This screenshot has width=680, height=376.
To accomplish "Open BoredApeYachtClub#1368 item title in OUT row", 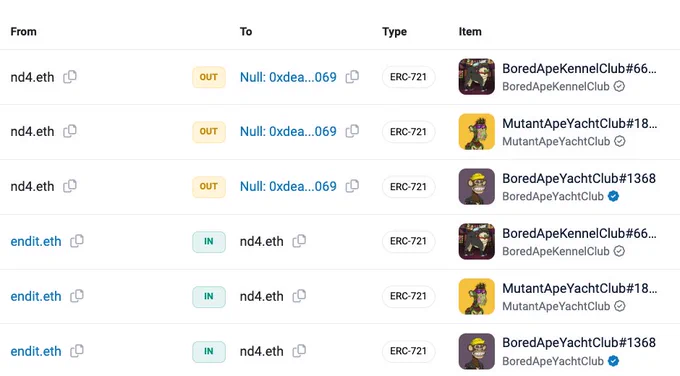I will point(579,179).
